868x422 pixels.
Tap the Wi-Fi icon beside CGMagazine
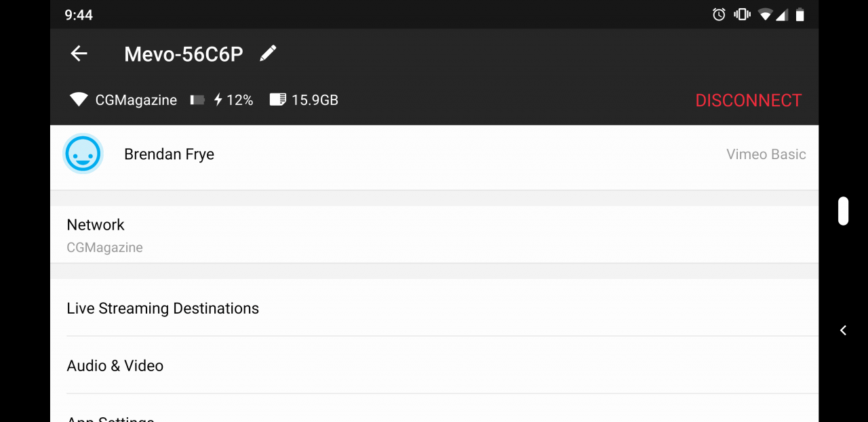click(79, 100)
